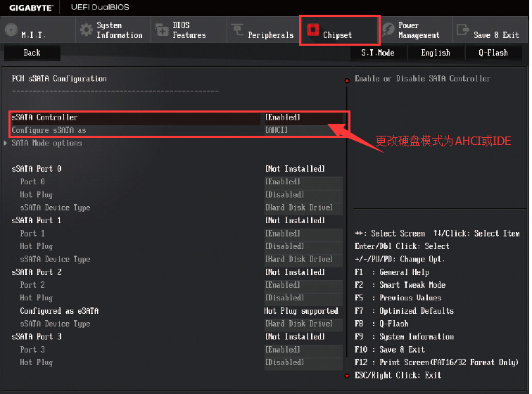Click sSATA Port 3 Not Installed value
The image size is (532, 394).
(x=295, y=336)
